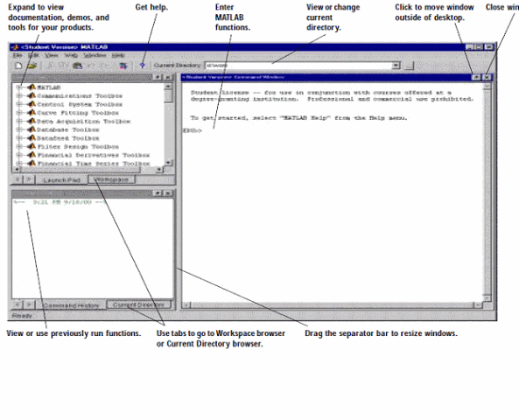Click Launch Pad scrollbar down arrow
Image resolution: width=519 pixels, height=420 pixels.
(x=168, y=163)
